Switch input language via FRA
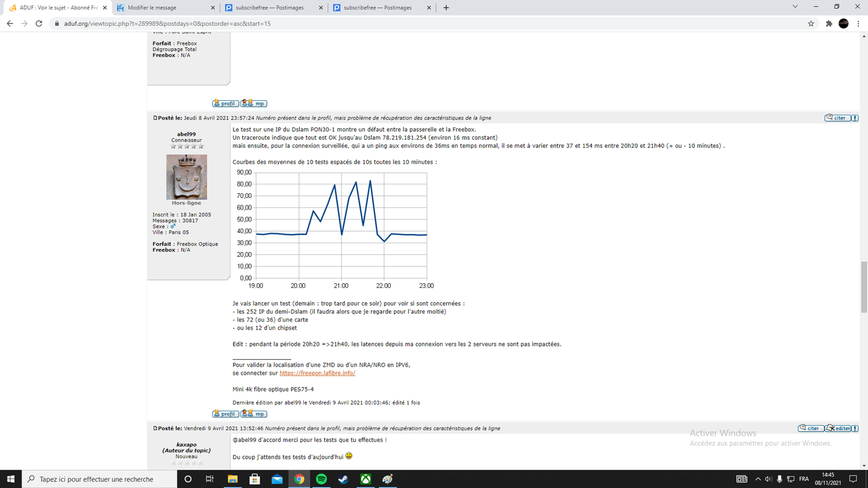Viewport: 868px width, 488px height. click(804, 479)
